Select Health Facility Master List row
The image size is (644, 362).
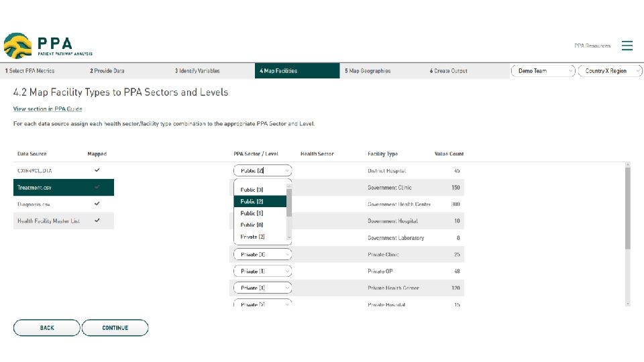(x=64, y=221)
